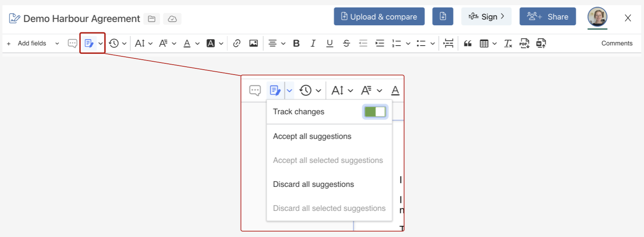Click Upload & compare button
Screen dimensions: 644x237
click(379, 17)
